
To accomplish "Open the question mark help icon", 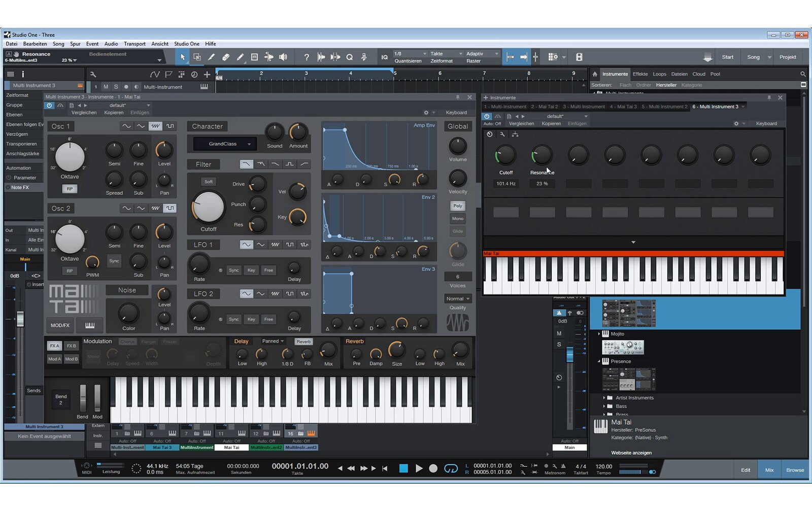I will pyautogui.click(x=307, y=57).
